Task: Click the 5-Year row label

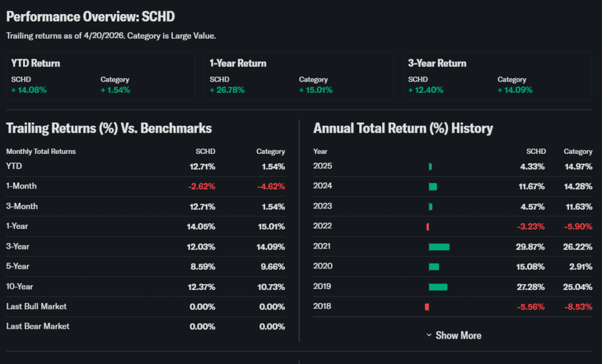Action: (x=19, y=267)
